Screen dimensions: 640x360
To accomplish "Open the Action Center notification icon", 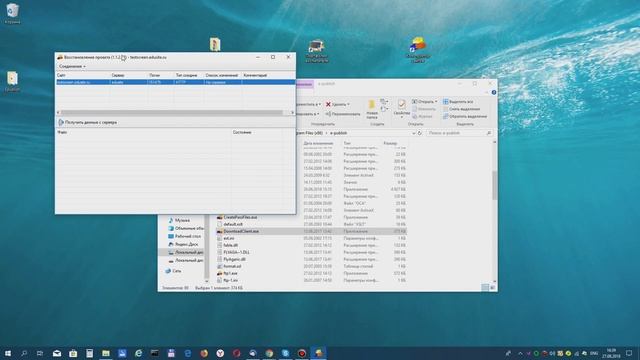I will pyautogui.click(x=629, y=353).
